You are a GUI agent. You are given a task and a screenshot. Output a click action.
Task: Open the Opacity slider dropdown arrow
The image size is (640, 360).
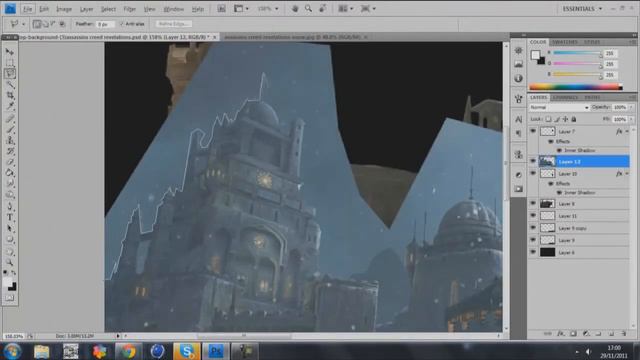631,107
